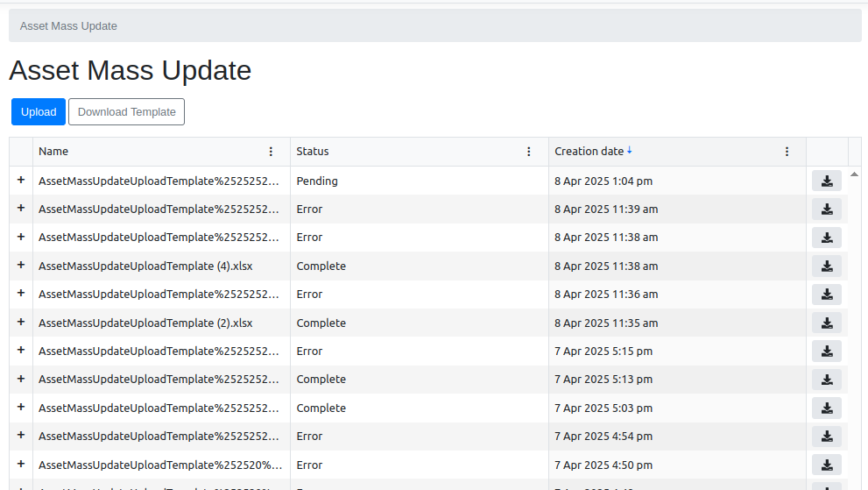This screenshot has width=868, height=490.
Task: Download the file created 8 Apr 11:36 am
Action: click(x=826, y=295)
